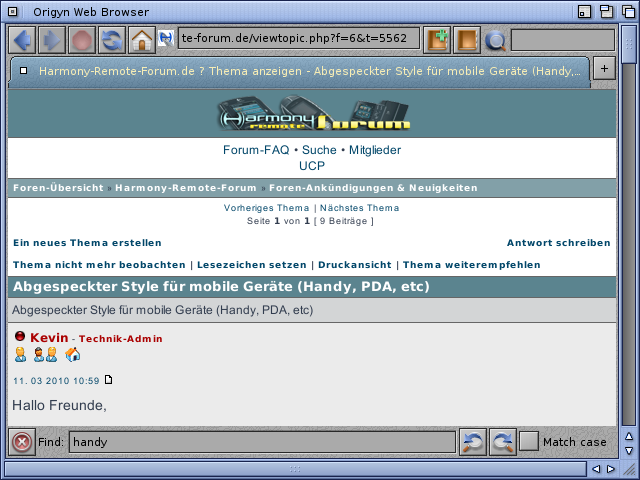Click the Find text input field
This screenshot has width=640, height=480.
point(262,442)
